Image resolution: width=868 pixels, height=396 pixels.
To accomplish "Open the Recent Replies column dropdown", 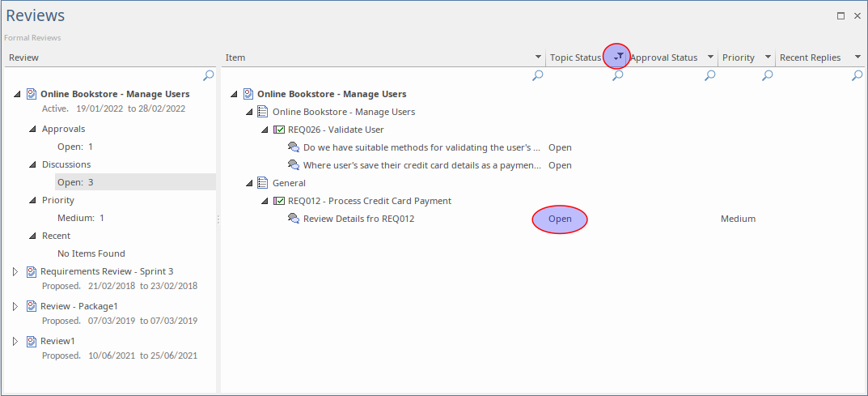I will point(857,57).
